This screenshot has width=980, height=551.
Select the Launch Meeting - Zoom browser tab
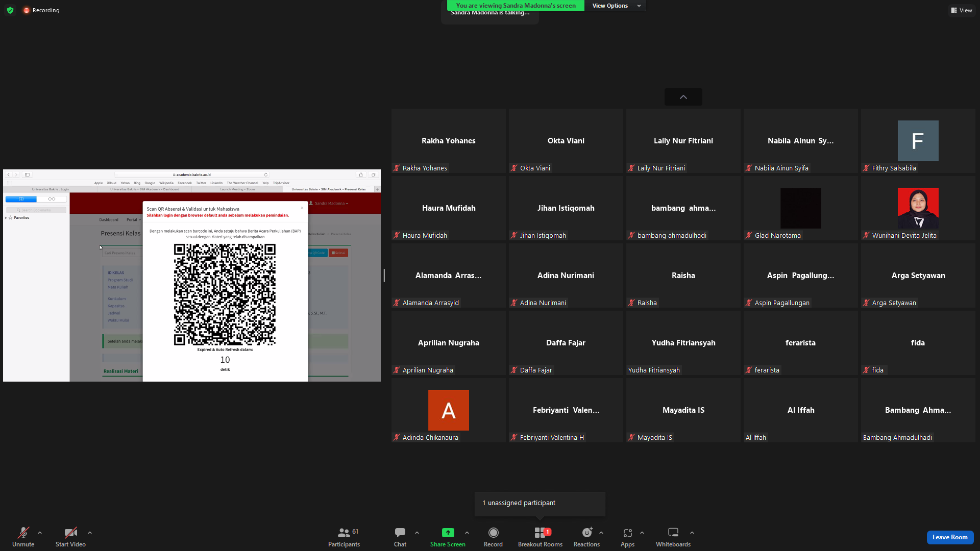237,189
